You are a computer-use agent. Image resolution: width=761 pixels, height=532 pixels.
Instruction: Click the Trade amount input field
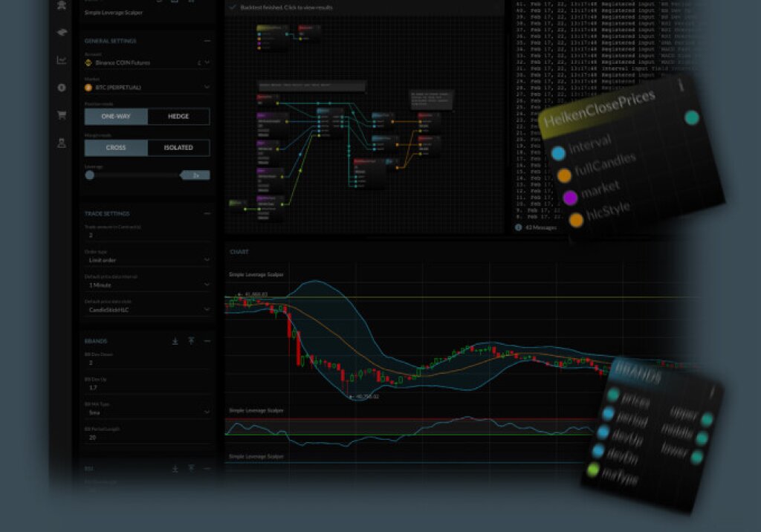coord(146,236)
